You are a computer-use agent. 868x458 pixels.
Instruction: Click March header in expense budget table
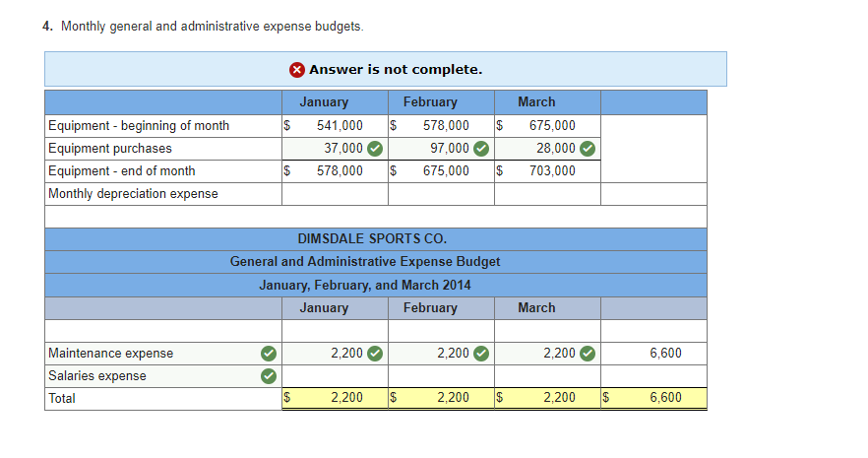pos(536,307)
